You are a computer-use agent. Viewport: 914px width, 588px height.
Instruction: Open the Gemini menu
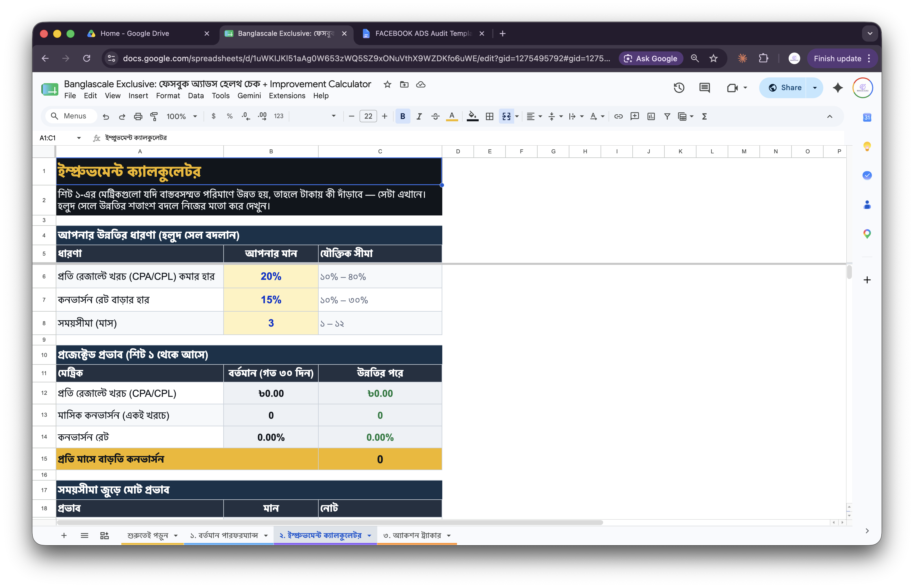(249, 96)
